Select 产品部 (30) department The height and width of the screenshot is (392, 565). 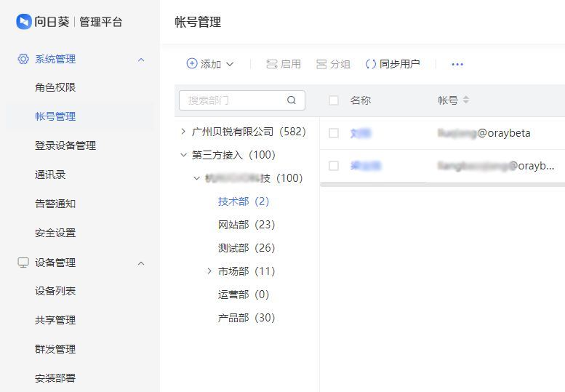tap(247, 317)
